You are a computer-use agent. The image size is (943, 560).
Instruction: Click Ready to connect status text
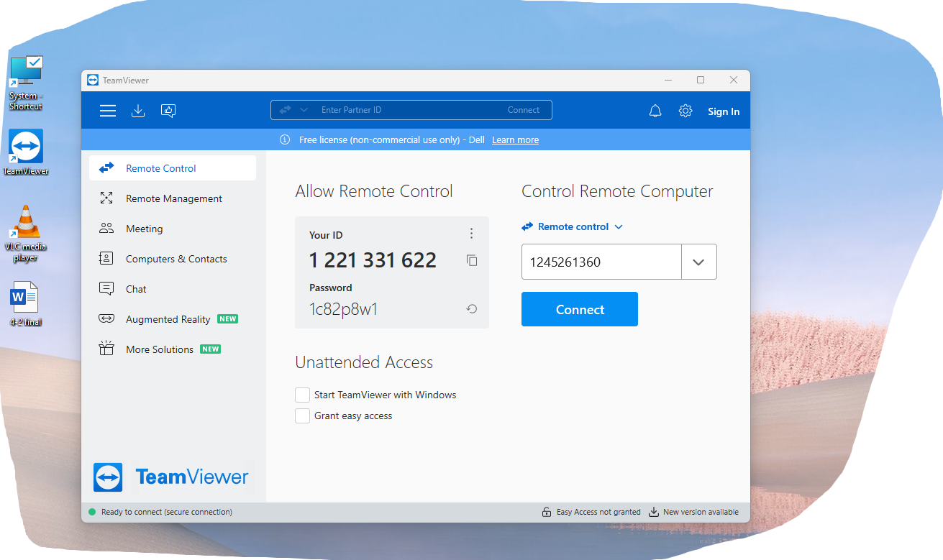click(167, 512)
